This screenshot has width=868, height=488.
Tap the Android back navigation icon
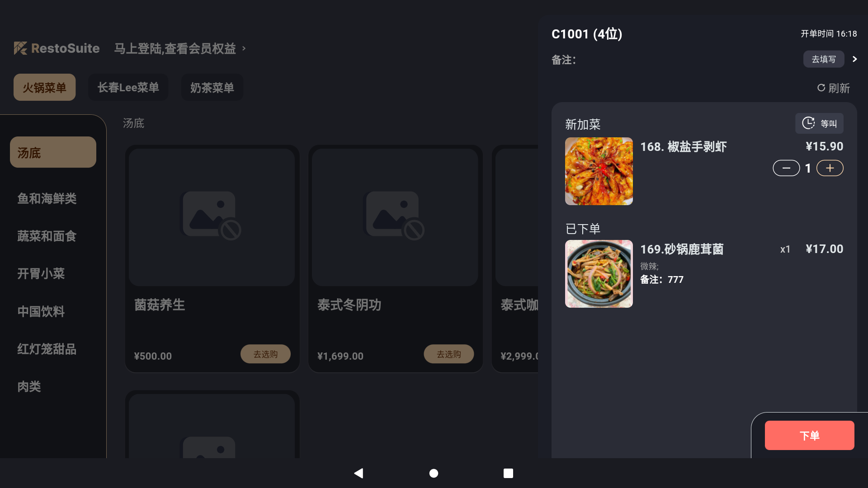click(359, 473)
